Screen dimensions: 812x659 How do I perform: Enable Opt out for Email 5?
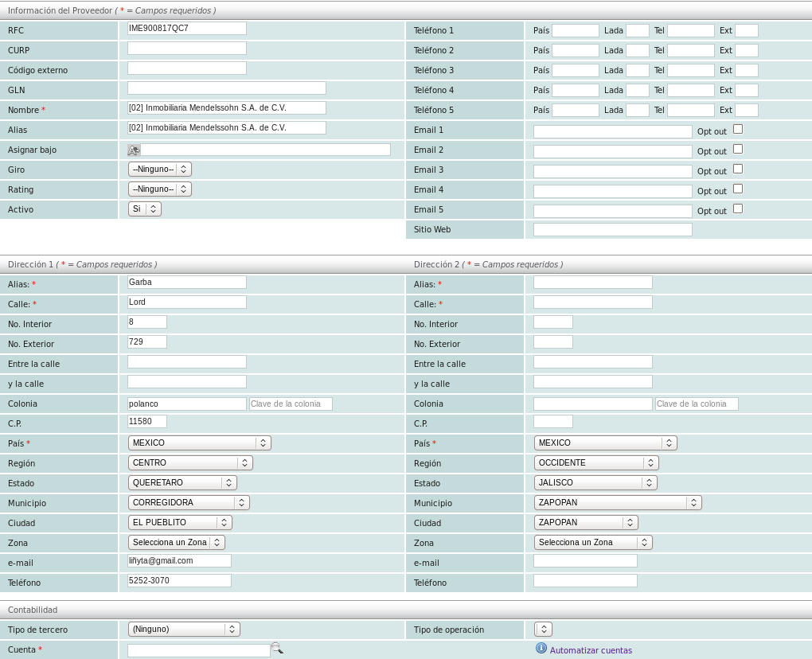tap(738, 209)
